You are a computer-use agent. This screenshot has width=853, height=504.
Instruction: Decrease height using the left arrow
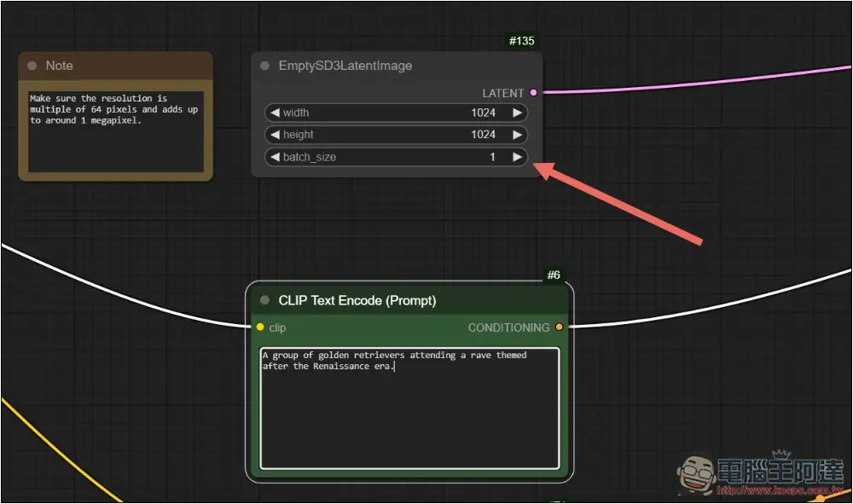[x=275, y=135]
